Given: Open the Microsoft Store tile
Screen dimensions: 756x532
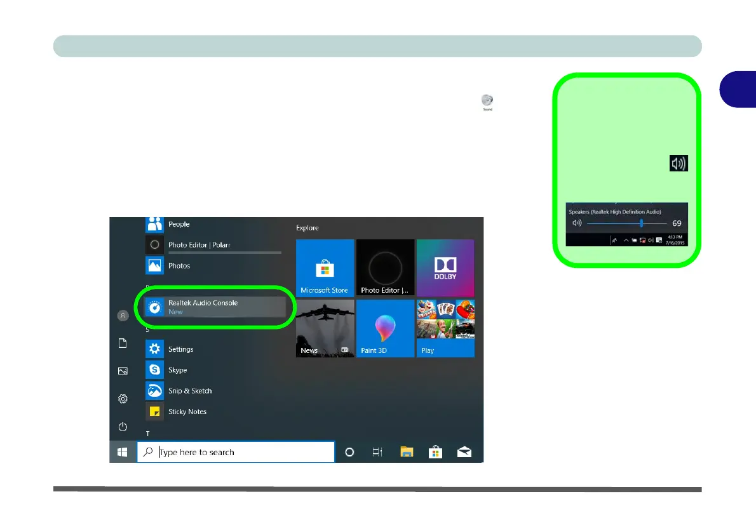Looking at the screenshot, I should (325, 267).
